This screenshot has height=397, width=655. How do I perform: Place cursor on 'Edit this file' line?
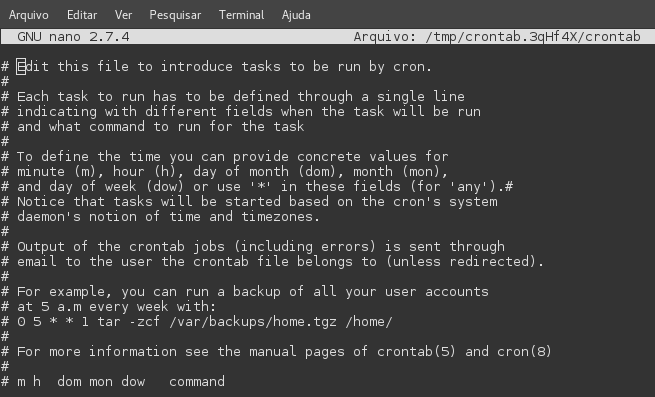point(216,66)
